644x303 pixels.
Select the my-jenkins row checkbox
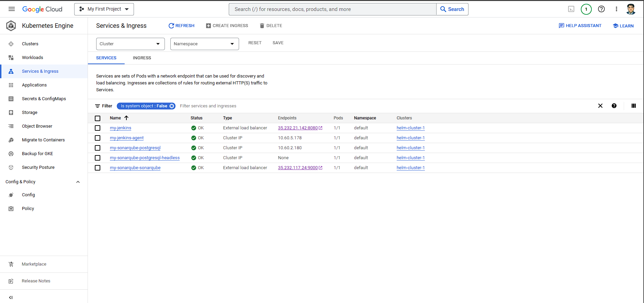(x=98, y=128)
